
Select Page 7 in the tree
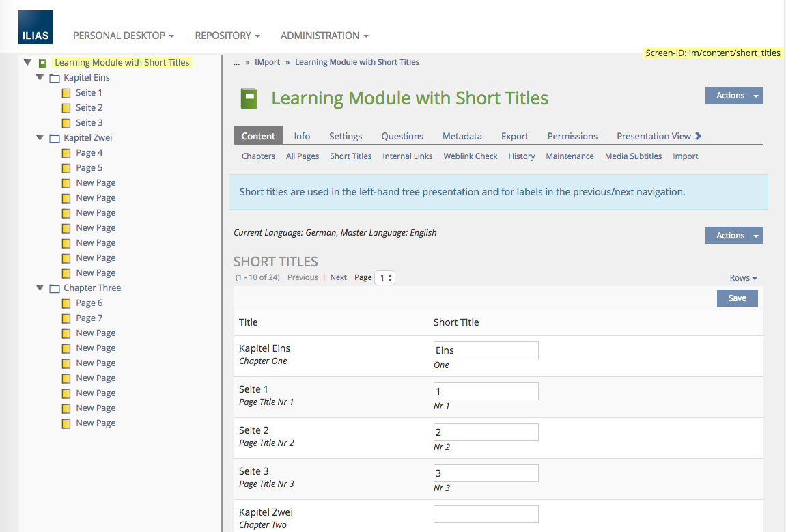pos(89,318)
